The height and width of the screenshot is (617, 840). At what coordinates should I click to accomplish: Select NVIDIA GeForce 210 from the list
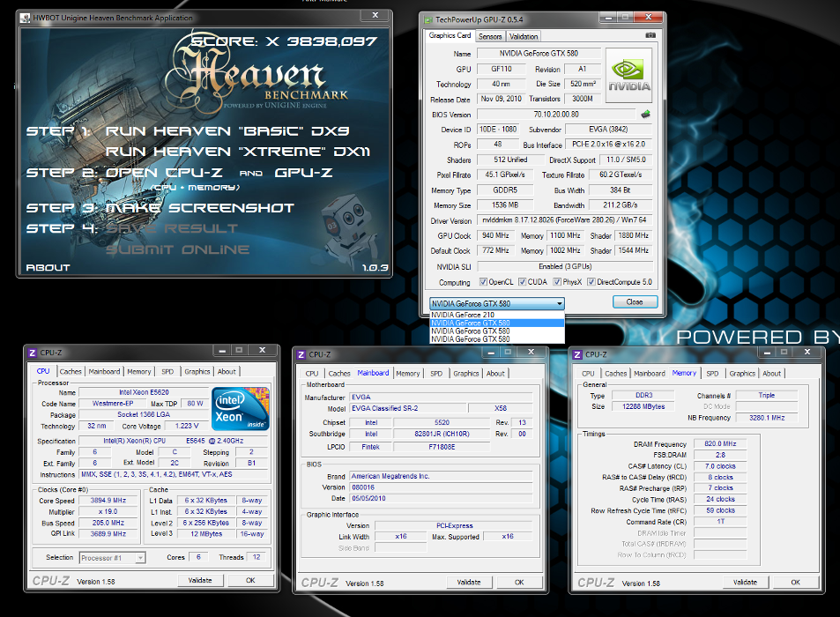tap(497, 315)
